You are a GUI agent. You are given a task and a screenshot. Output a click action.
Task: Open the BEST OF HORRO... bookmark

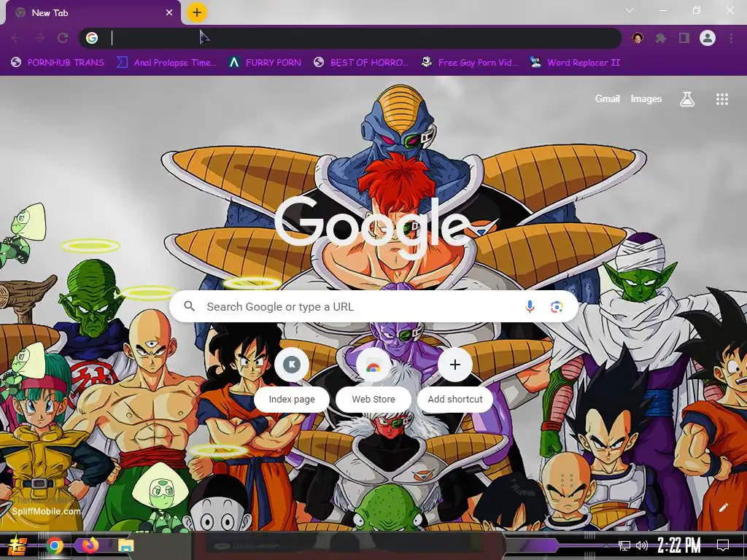362,63
